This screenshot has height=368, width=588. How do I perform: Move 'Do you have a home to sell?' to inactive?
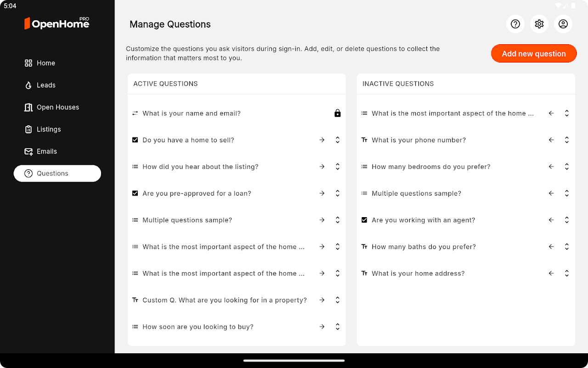click(322, 140)
